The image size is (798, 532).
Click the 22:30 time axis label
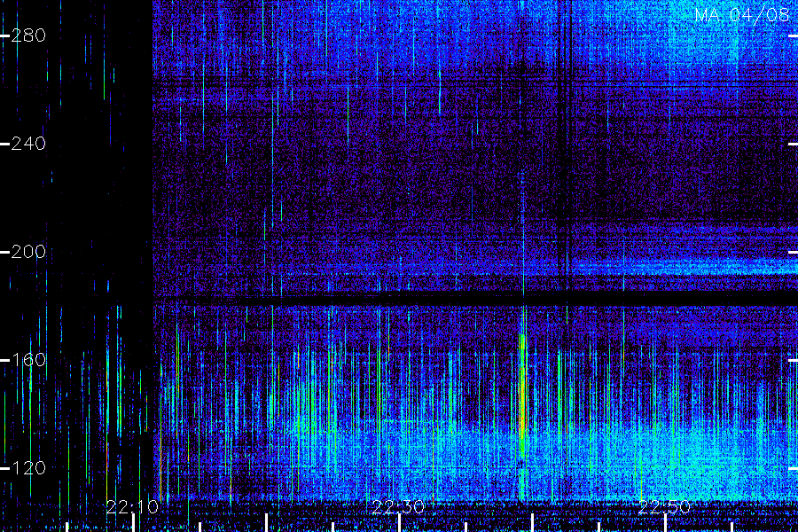[398, 507]
